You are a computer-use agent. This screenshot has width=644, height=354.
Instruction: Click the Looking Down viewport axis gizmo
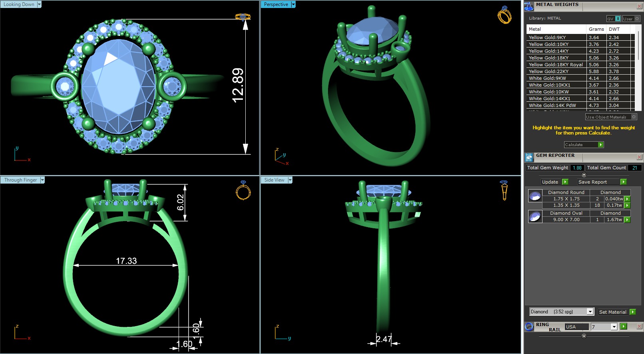pos(22,154)
